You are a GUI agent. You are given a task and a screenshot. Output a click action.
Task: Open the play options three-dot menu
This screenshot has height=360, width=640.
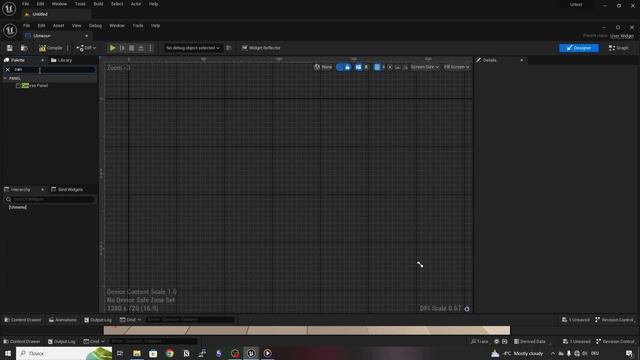pyautogui.click(x=150, y=48)
